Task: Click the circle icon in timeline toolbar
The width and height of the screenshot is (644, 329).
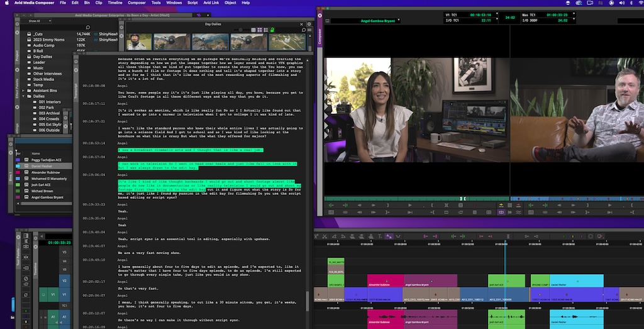Action: [591, 236]
